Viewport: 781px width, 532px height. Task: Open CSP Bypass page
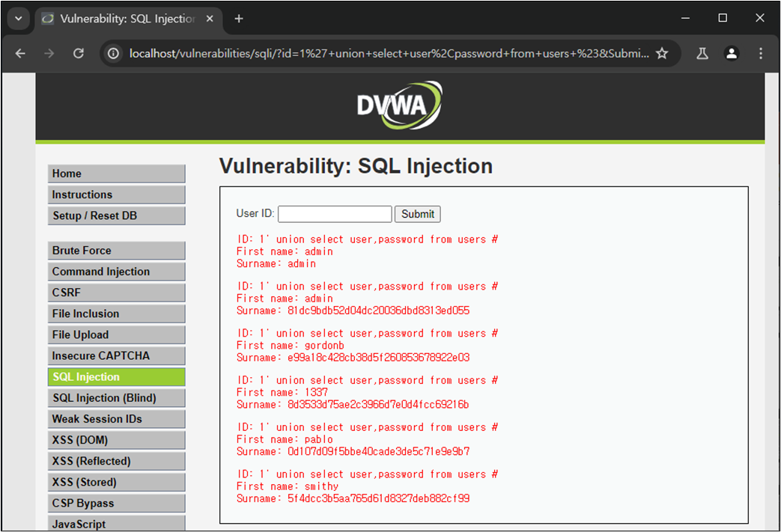pyautogui.click(x=117, y=503)
